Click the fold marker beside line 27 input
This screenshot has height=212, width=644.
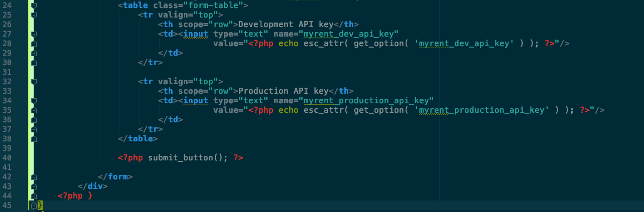point(34,34)
